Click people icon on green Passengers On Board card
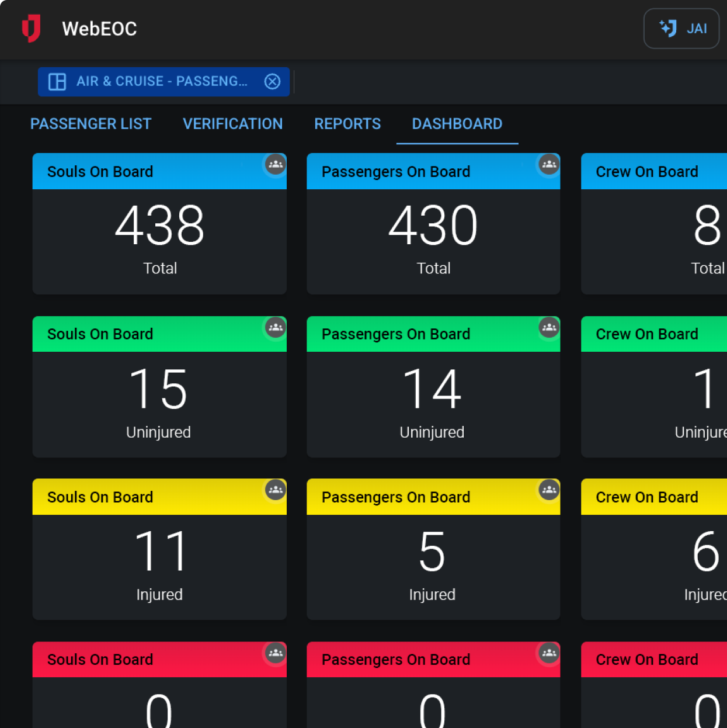The image size is (727, 728). (549, 328)
